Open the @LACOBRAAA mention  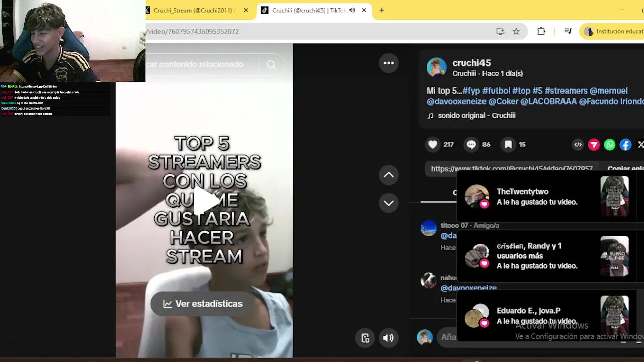pos(548,102)
